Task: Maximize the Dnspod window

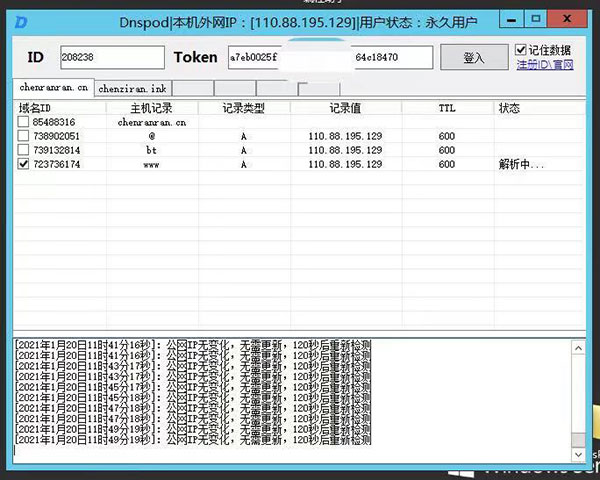Action: (538, 18)
